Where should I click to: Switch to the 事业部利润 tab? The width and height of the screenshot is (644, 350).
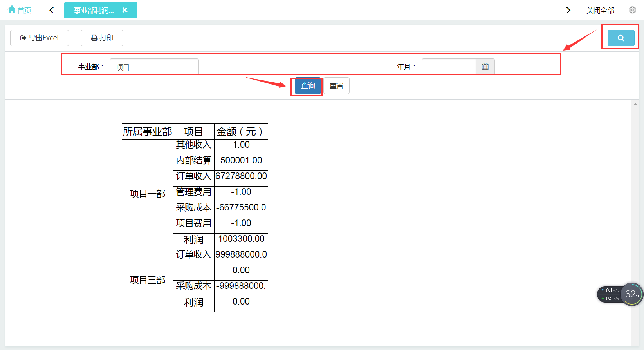(94, 11)
